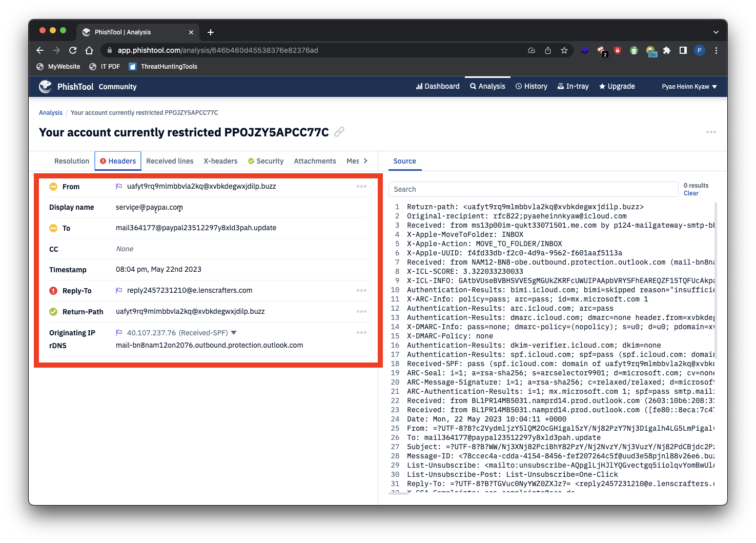Open the MyWebsite bookmark
The width and height of the screenshot is (756, 543).
click(58, 67)
